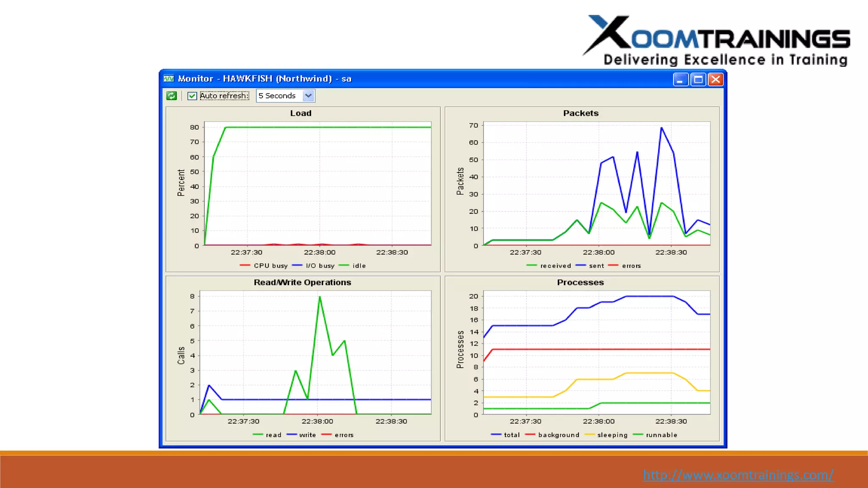The image size is (868, 488).
Task: Click the write legend entry
Action: (x=307, y=435)
